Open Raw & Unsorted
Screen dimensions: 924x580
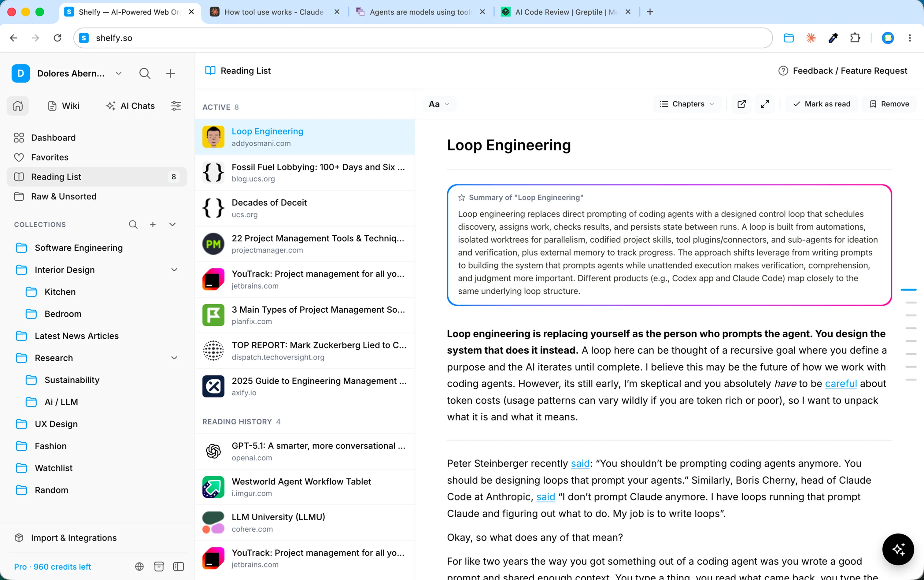tap(97, 196)
